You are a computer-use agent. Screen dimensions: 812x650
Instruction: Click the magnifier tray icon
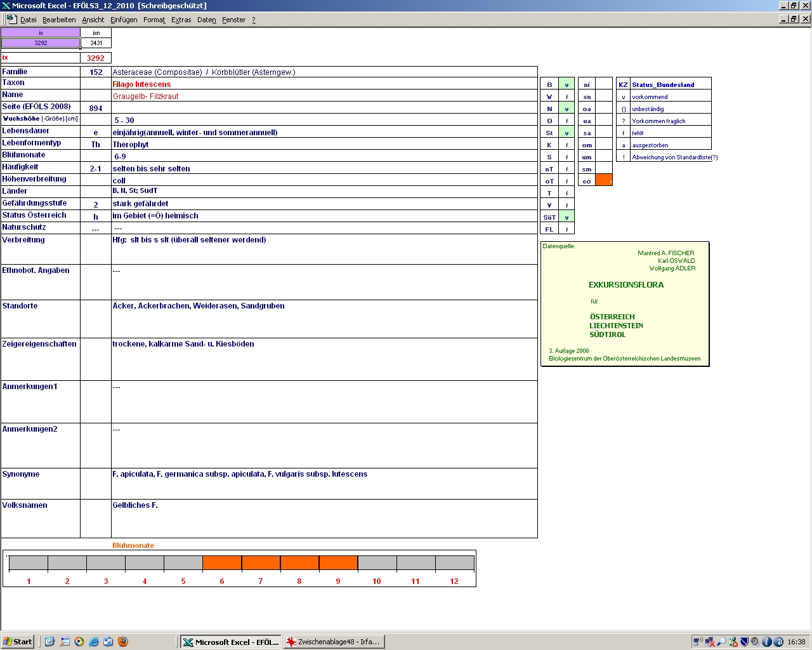[721, 642]
